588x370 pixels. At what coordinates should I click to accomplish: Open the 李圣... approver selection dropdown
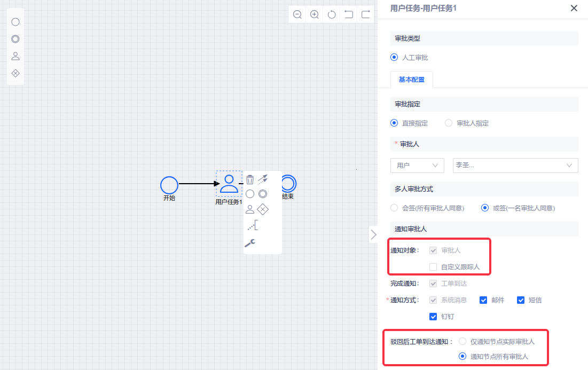[x=515, y=166]
